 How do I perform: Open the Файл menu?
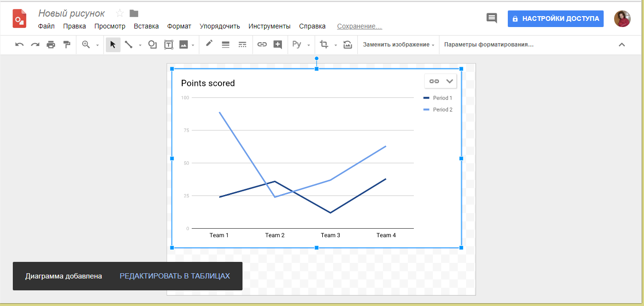(47, 26)
